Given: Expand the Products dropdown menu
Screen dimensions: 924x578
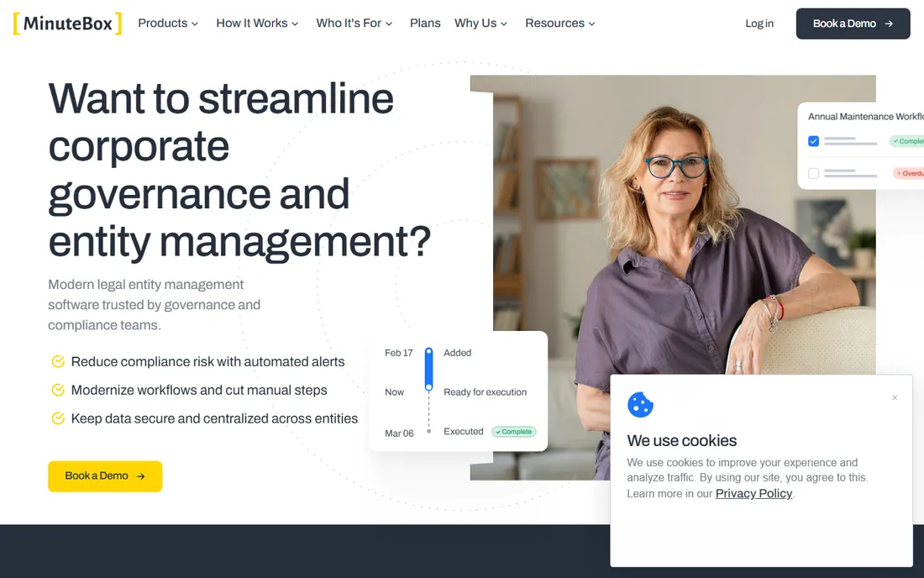Looking at the screenshot, I should click(x=168, y=24).
